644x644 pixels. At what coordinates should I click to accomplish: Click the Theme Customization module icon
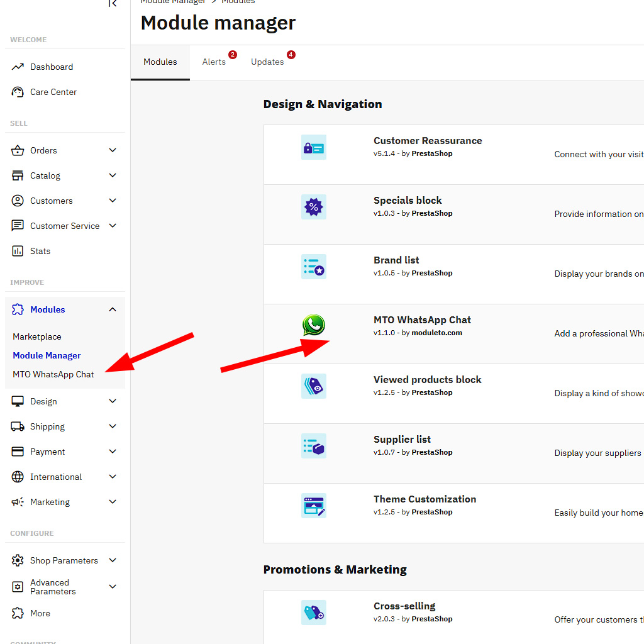click(313, 506)
